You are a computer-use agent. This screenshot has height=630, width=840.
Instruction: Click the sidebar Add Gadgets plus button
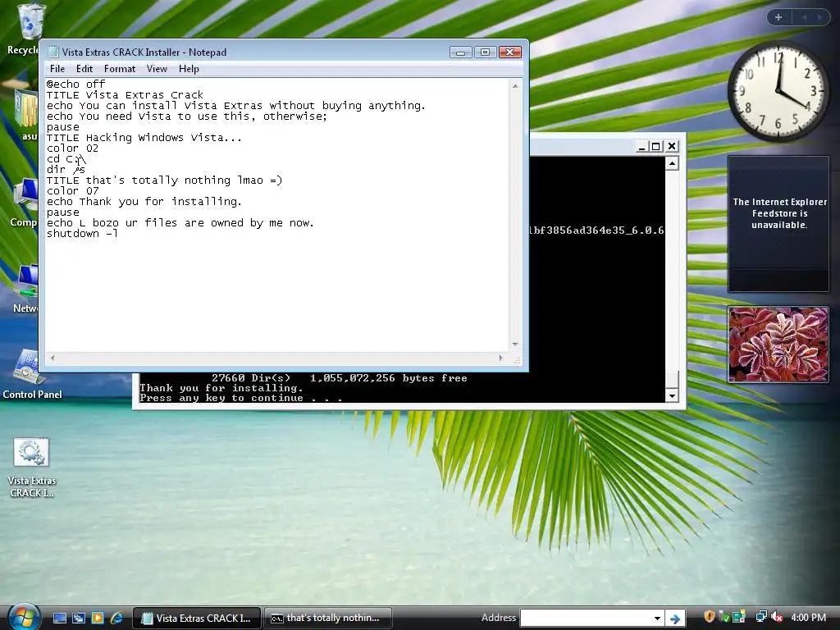click(778, 17)
